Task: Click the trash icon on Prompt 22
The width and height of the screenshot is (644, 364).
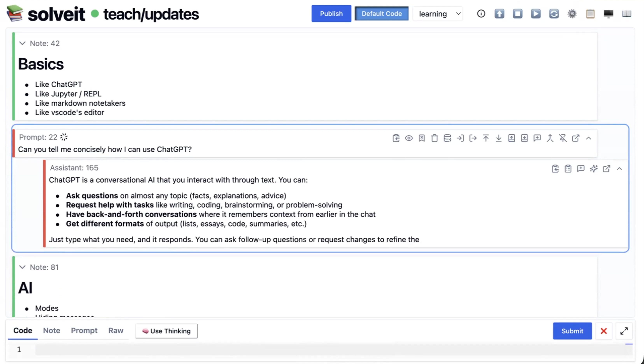Action: [435, 138]
